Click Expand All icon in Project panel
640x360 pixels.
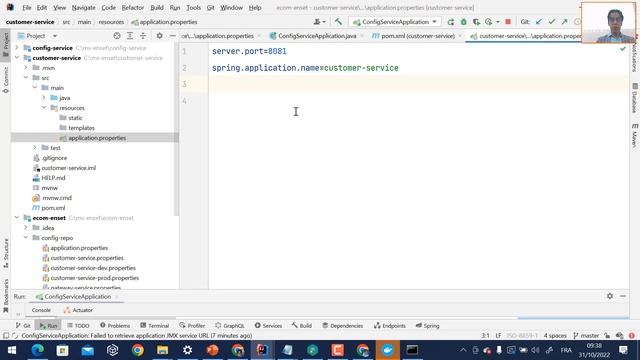(x=130, y=36)
